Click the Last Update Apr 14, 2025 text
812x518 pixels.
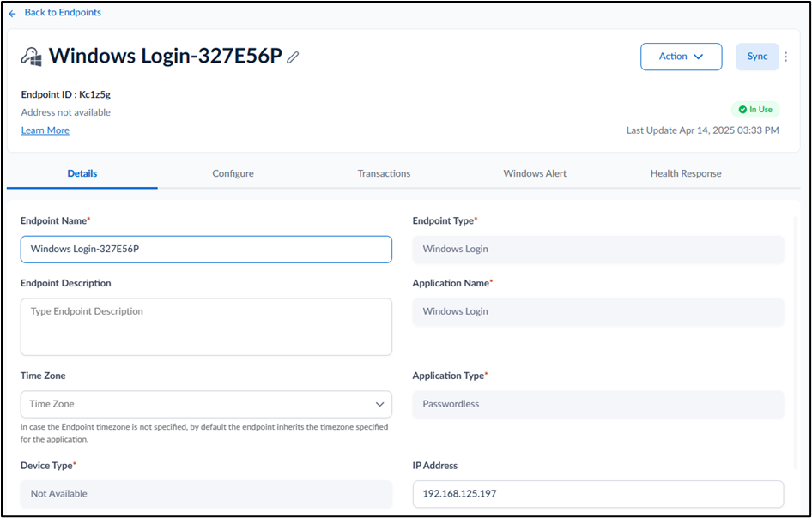[x=702, y=130]
